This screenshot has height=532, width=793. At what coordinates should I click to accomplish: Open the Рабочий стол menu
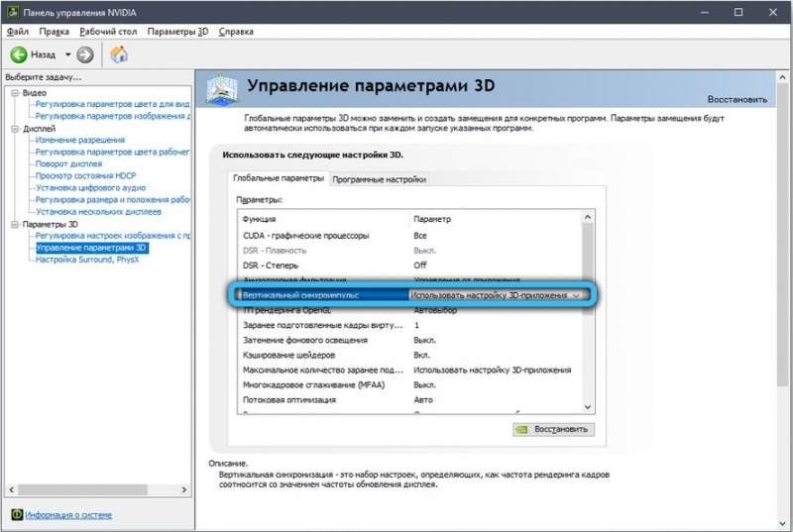(108, 32)
